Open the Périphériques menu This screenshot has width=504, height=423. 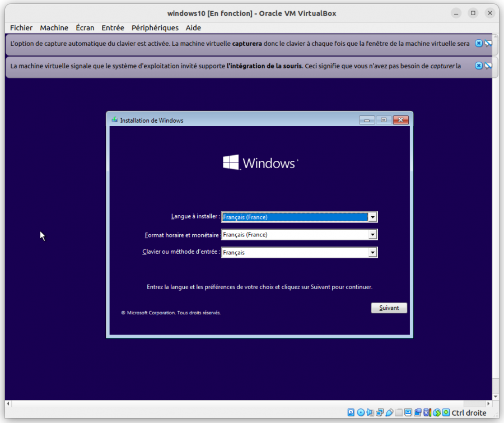155,27
